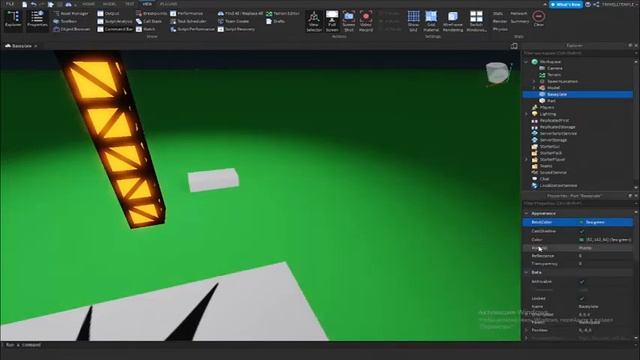Show Network stats
This screenshot has width=640, height=360.
coord(519,13)
